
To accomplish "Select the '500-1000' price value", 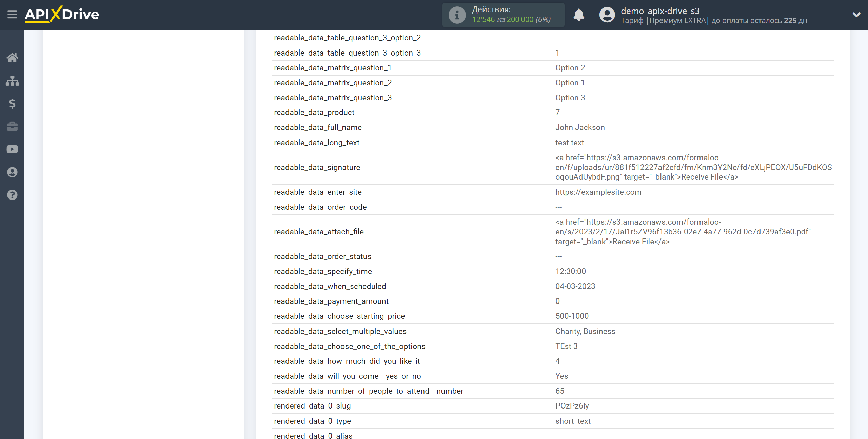I will click(x=572, y=316).
